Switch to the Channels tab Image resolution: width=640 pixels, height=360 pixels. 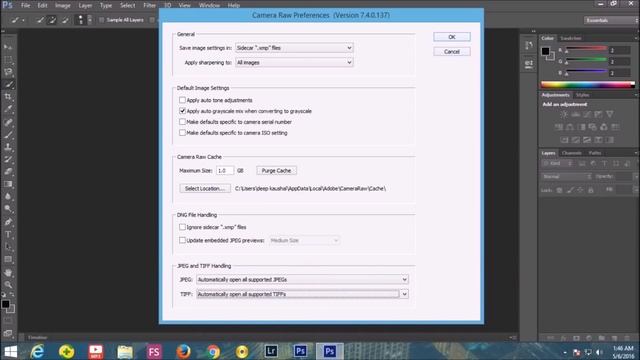571,153
